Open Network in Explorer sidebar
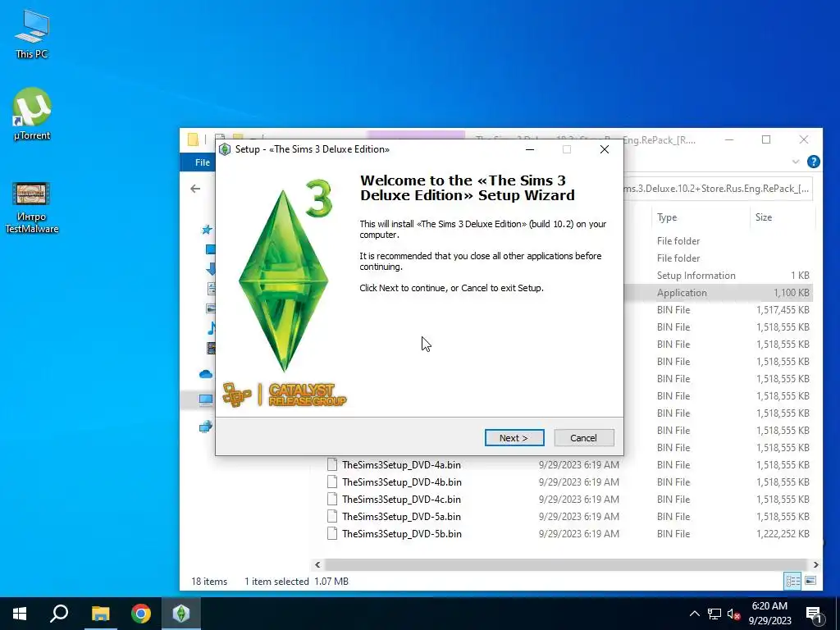 click(x=206, y=427)
